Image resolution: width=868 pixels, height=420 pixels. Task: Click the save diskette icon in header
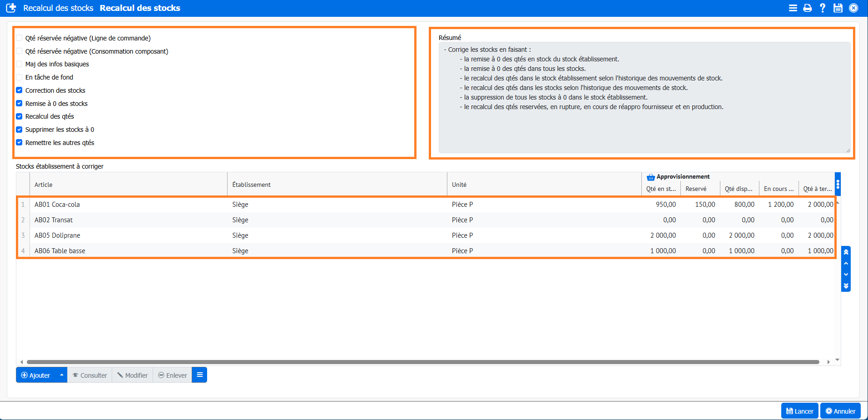[838, 8]
